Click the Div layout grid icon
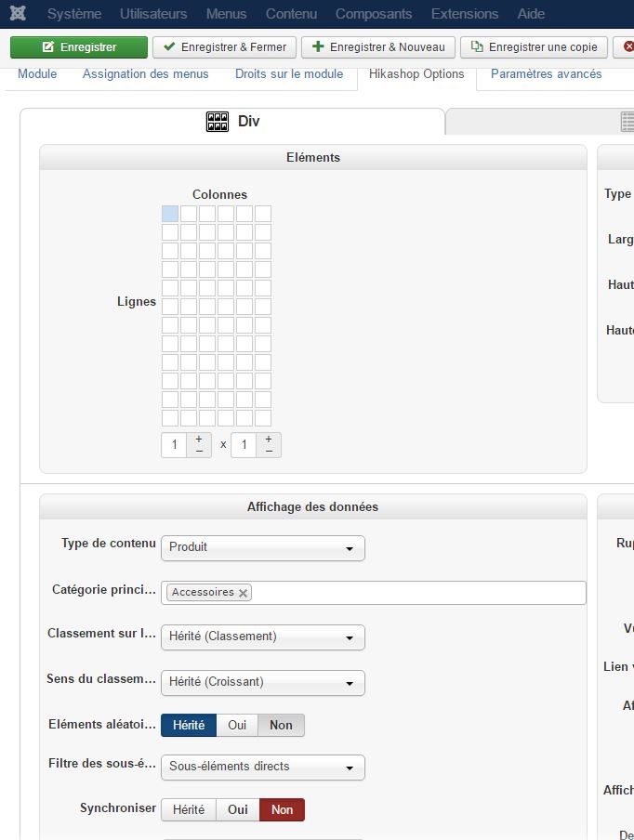 pyautogui.click(x=217, y=122)
